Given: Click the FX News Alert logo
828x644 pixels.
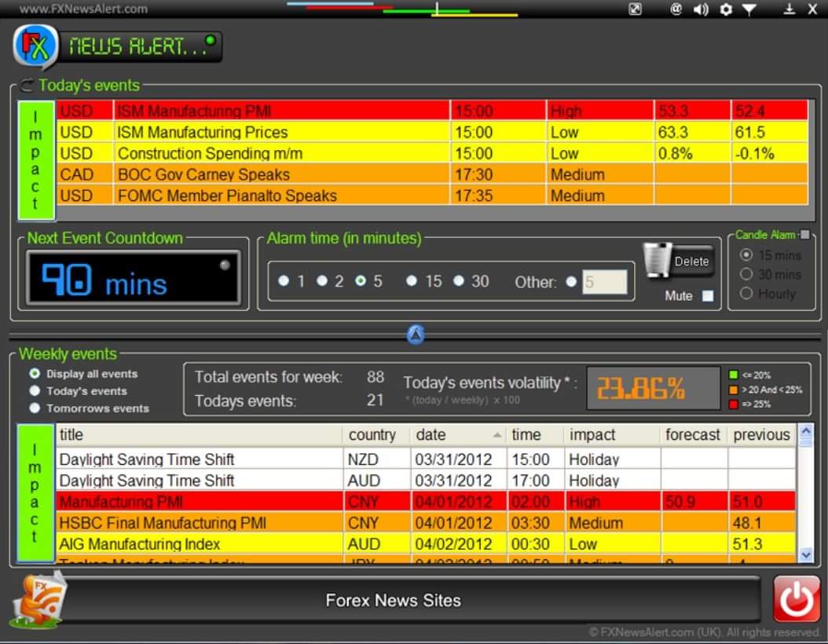Looking at the screenshot, I should click(x=35, y=46).
